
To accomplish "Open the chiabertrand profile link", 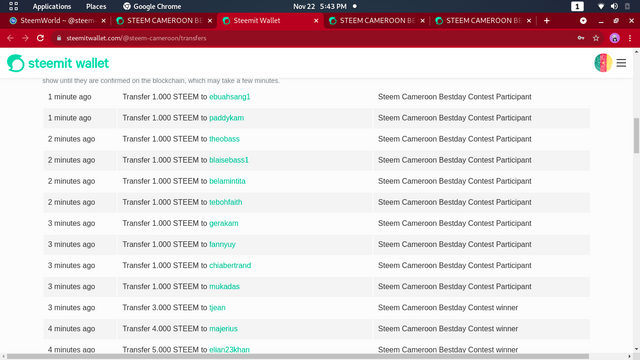I will tap(230, 265).
